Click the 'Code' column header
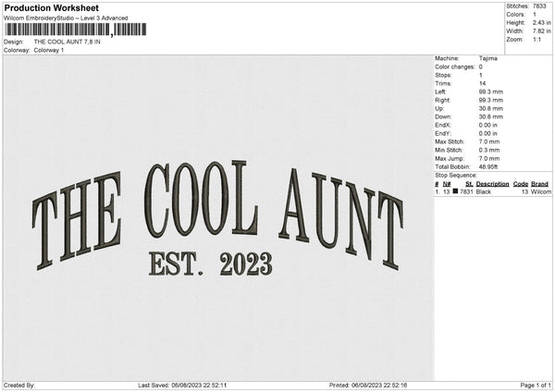This screenshot has width=555, height=392. click(520, 184)
